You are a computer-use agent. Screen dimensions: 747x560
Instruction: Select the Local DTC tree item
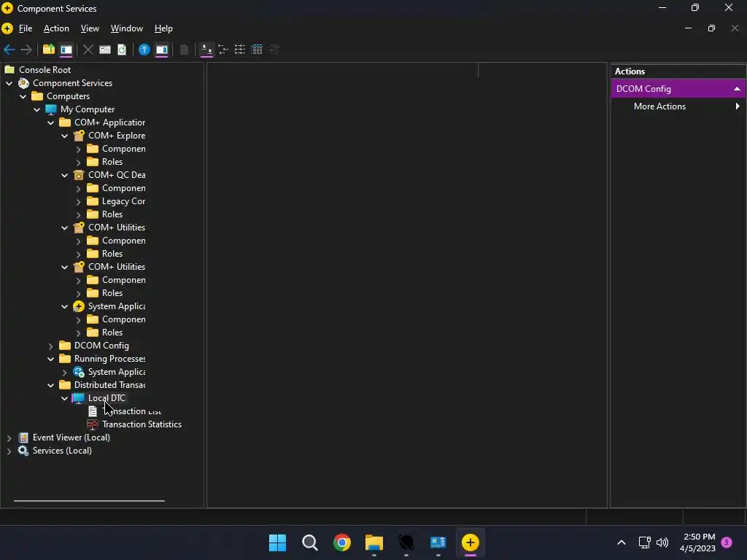click(107, 398)
